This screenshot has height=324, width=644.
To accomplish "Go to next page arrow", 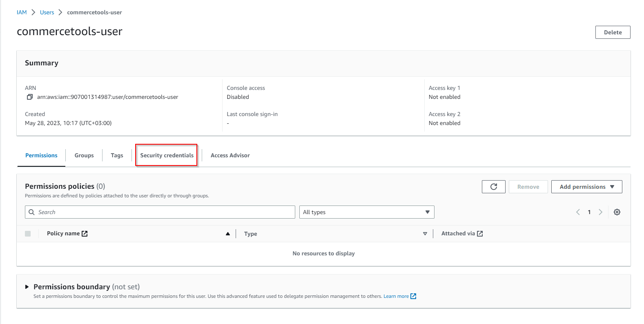I will [600, 212].
